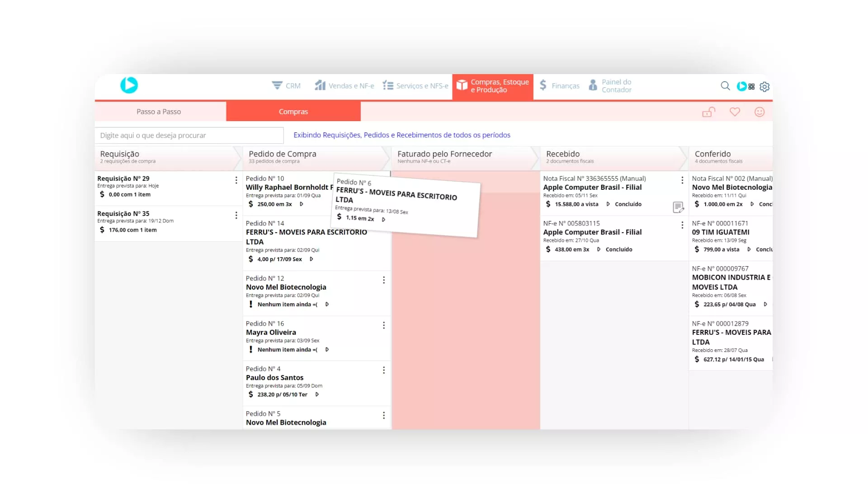The image size is (868, 488).
Task: Open options menu for Pedido Nº 5
Action: click(384, 415)
